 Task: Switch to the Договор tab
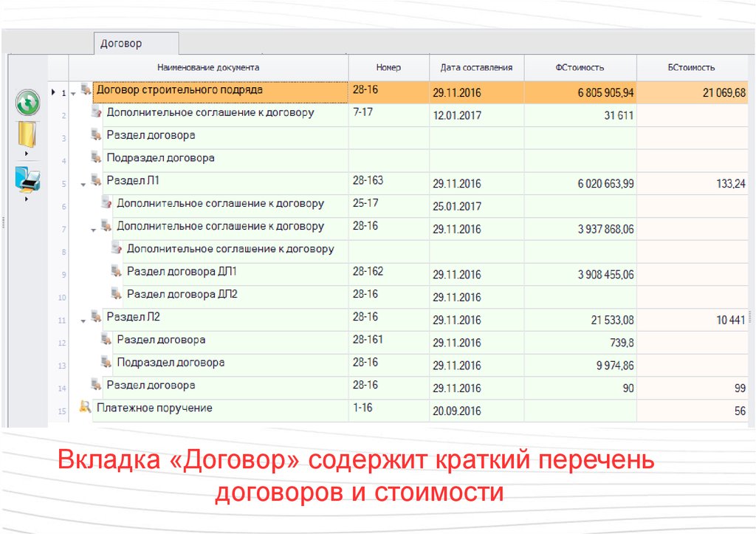point(136,44)
